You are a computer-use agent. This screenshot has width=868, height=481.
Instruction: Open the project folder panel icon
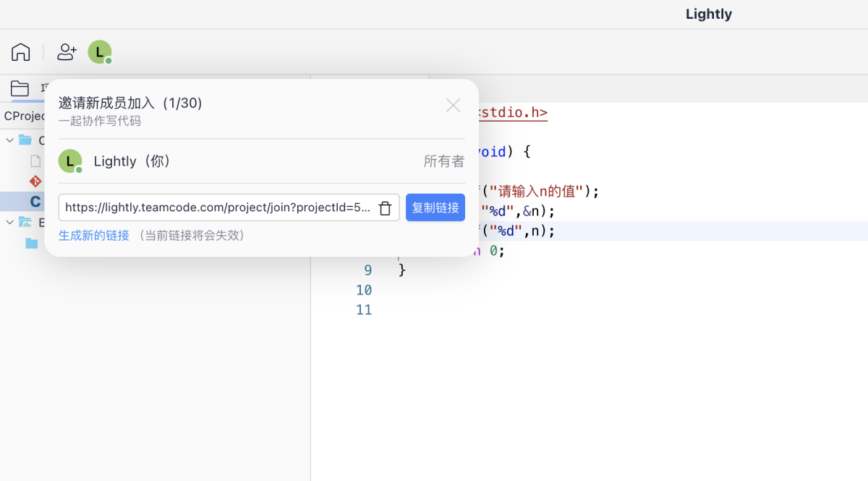(x=20, y=89)
